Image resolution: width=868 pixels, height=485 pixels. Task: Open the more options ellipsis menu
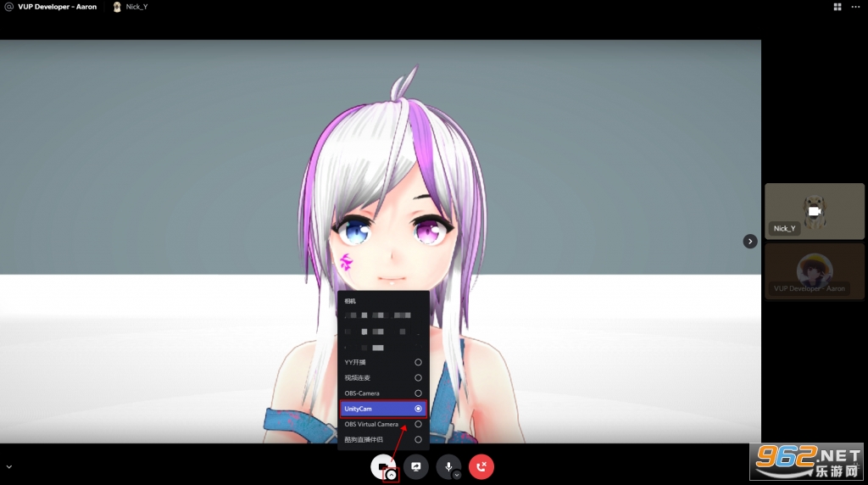pyautogui.click(x=855, y=7)
